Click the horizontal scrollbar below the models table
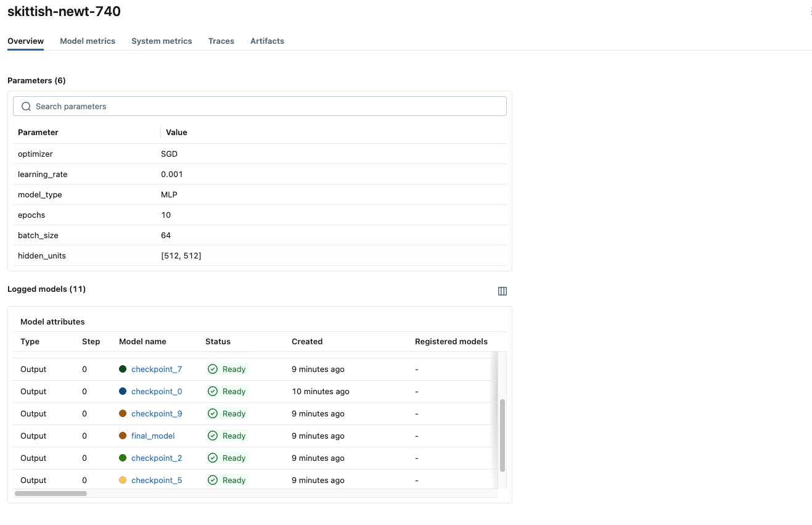Image resolution: width=812 pixels, height=525 pixels. point(51,493)
